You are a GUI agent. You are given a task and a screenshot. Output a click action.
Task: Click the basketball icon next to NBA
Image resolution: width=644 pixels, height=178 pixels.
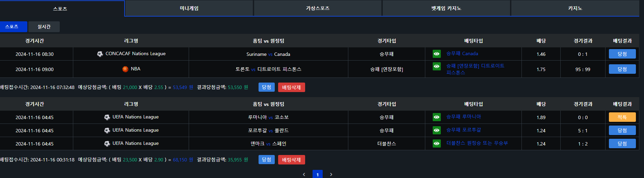click(125, 69)
